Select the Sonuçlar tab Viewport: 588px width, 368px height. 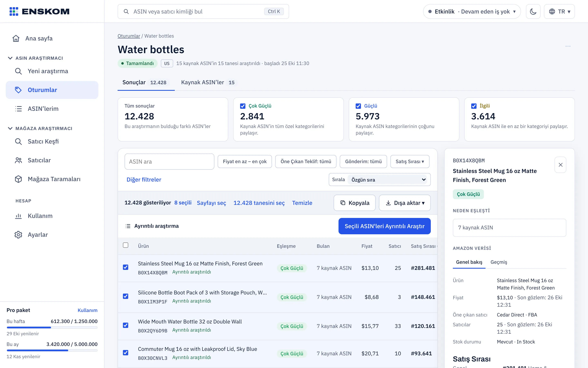coord(146,83)
